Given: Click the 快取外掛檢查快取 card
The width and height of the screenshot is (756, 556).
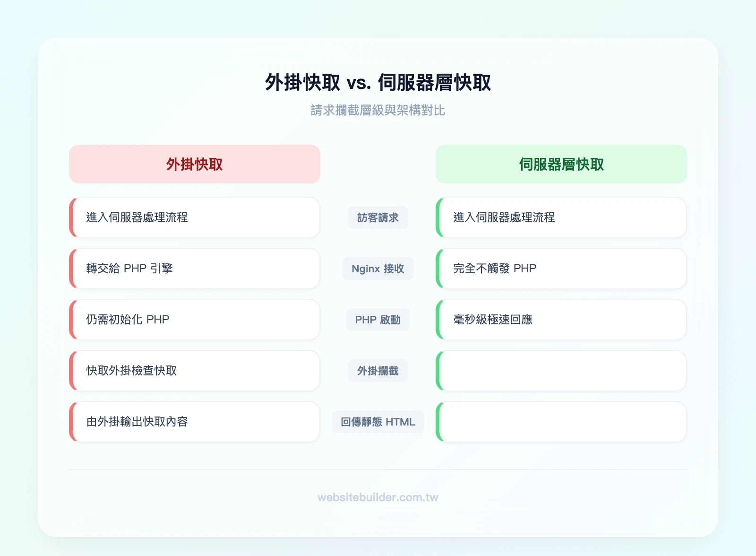Looking at the screenshot, I should tap(194, 371).
